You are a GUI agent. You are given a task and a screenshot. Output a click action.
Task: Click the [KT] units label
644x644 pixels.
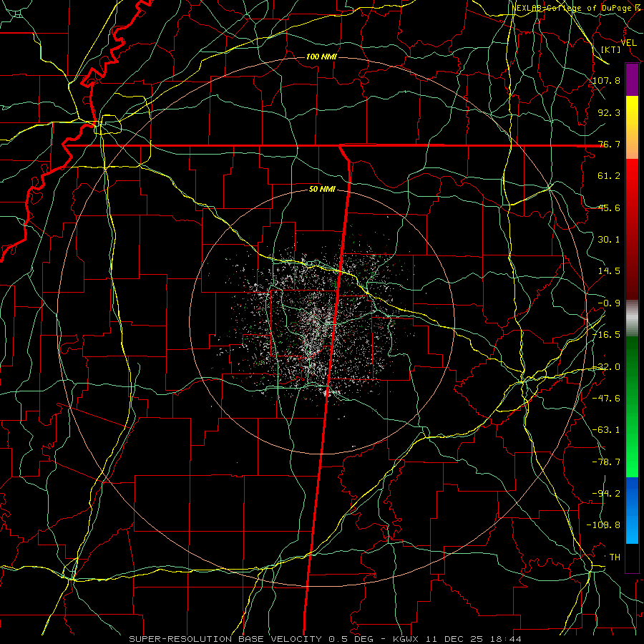(611, 49)
